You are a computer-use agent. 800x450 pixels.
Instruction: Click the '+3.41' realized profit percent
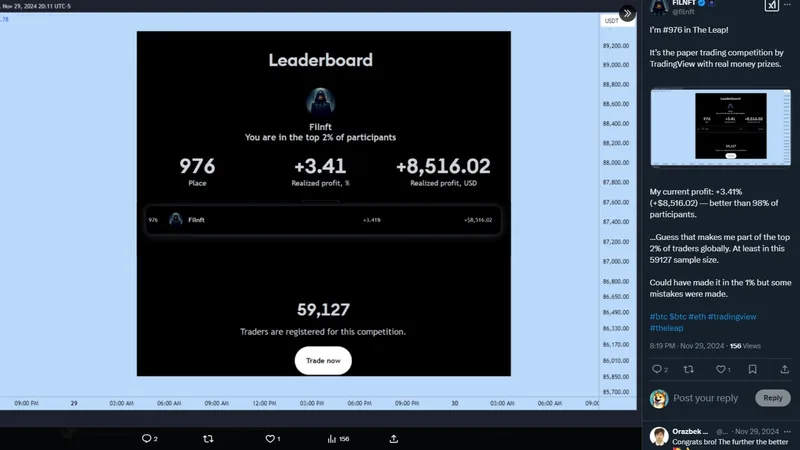point(320,166)
